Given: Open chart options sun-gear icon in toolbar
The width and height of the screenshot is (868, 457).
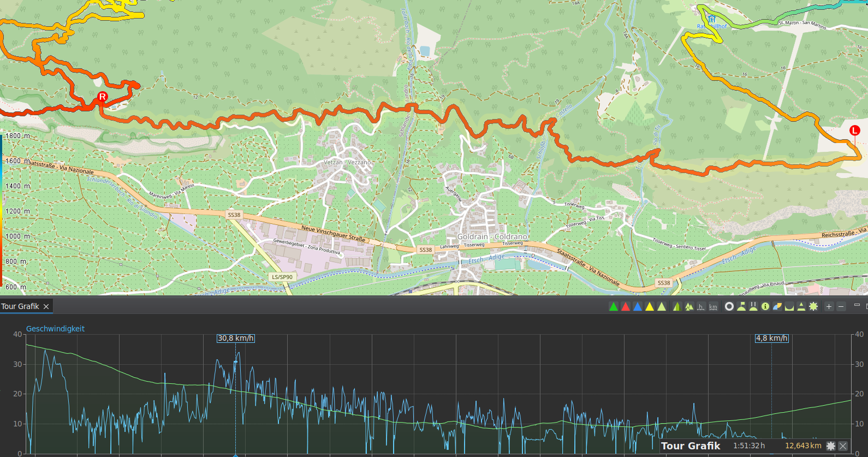Looking at the screenshot, I should point(813,307).
